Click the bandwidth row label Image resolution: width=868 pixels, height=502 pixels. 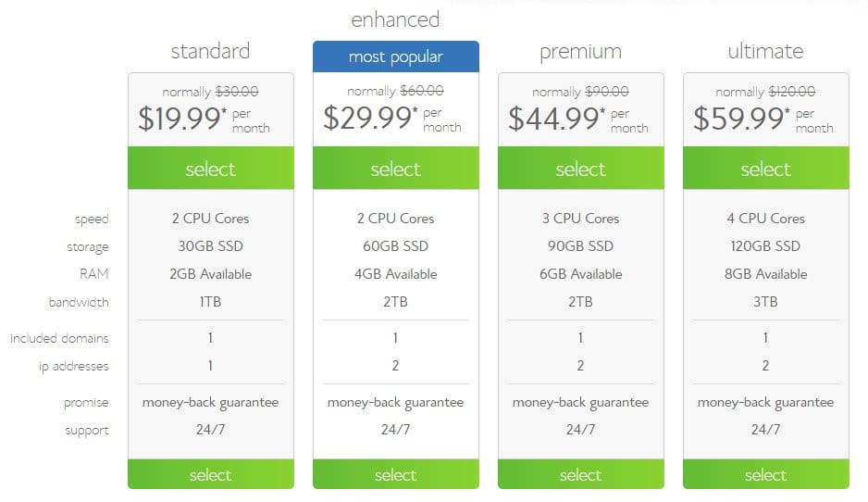79,302
